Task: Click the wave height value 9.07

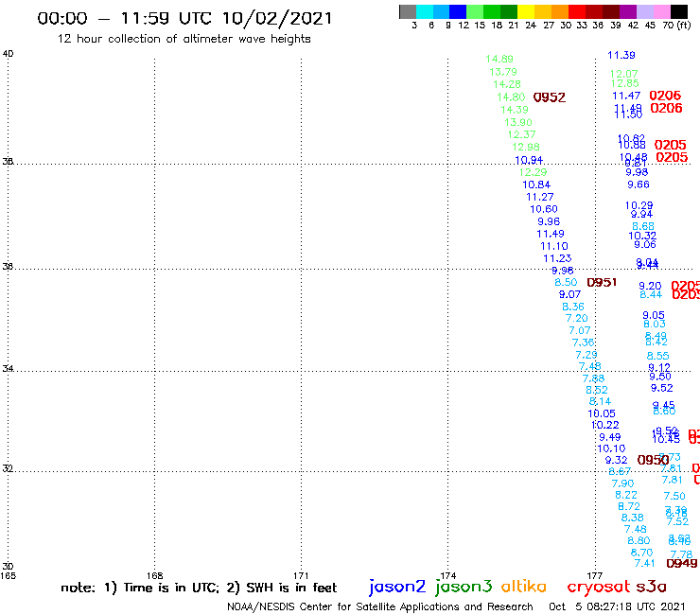Action: [x=569, y=294]
